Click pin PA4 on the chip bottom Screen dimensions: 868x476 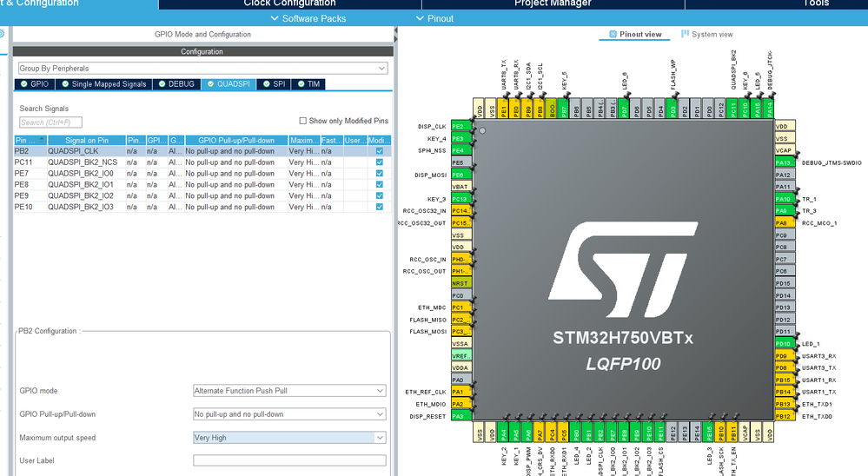coord(503,433)
